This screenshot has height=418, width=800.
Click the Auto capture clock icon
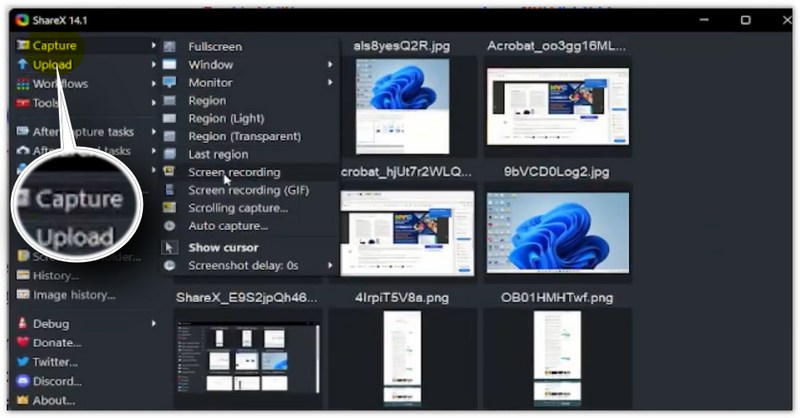click(169, 226)
